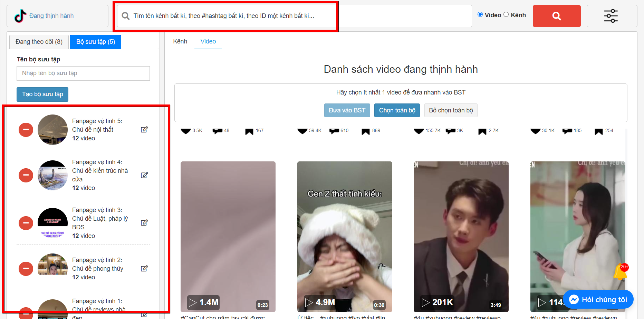Screen dimensions: 644x319
Task: Open the Chủ đề kiến trúc nhà cửa thumbnail
Action: pos(52,175)
